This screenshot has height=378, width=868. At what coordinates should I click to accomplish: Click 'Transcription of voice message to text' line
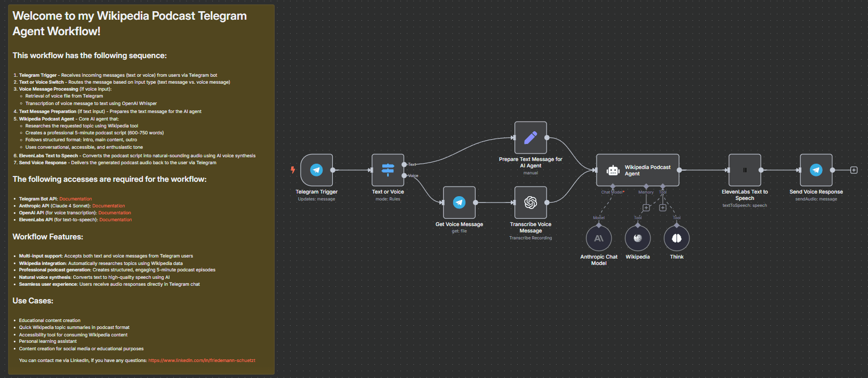pyautogui.click(x=91, y=103)
